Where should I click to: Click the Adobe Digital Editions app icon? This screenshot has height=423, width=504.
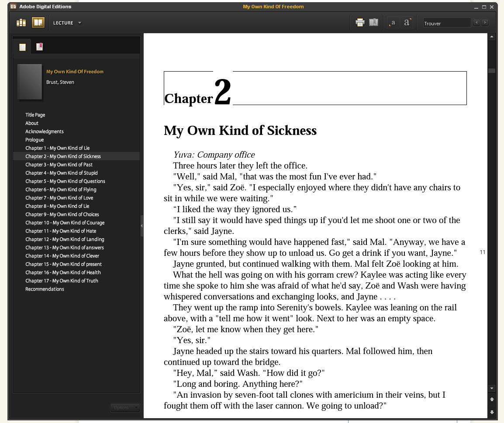[13, 7]
